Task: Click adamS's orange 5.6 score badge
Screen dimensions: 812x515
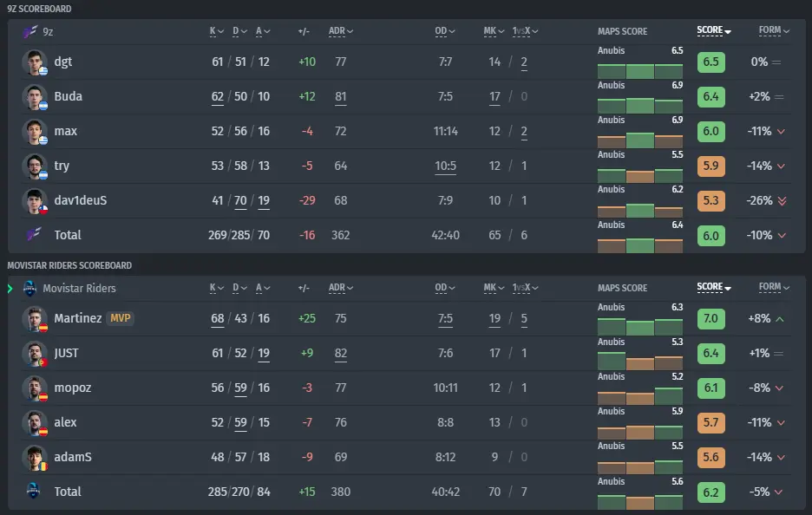Action: pyautogui.click(x=710, y=458)
